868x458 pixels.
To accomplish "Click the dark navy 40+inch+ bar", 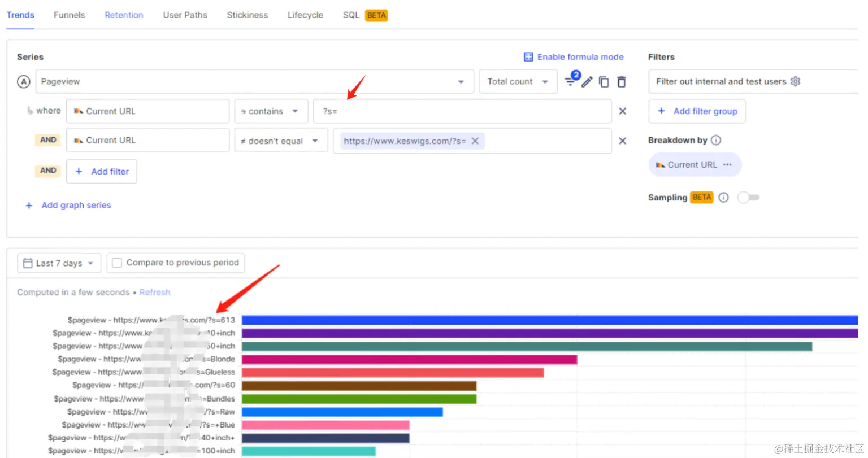I will (x=325, y=438).
